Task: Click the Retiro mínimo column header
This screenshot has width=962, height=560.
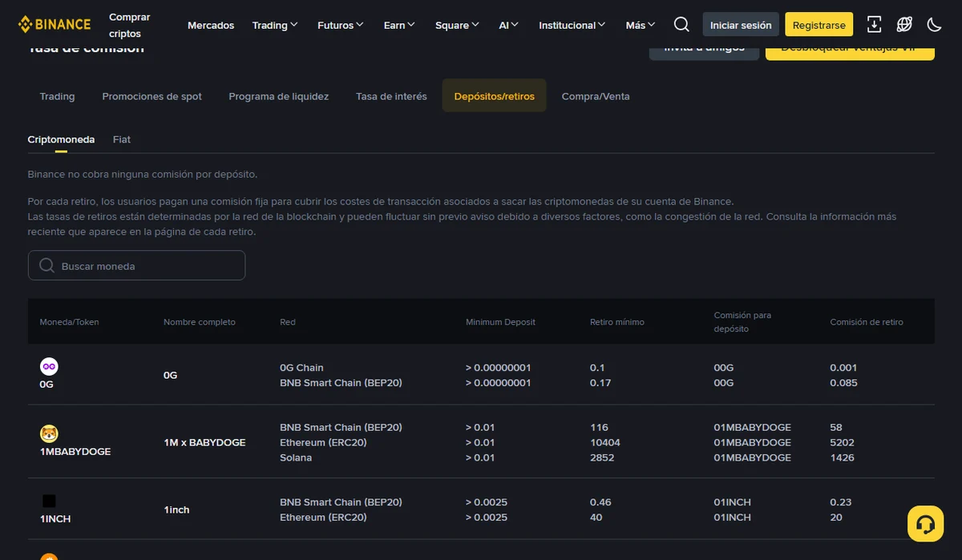Action: [x=617, y=322]
